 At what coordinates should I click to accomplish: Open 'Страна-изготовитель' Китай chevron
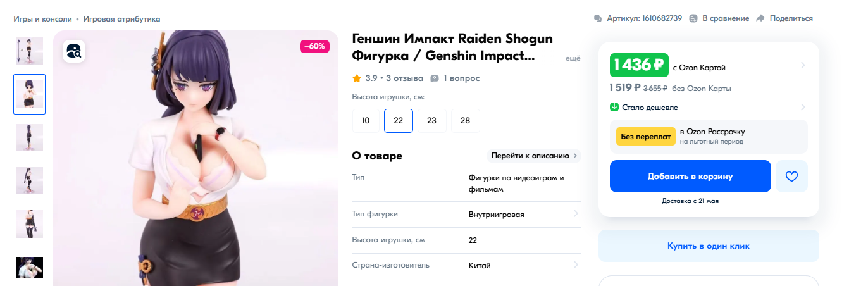(576, 265)
